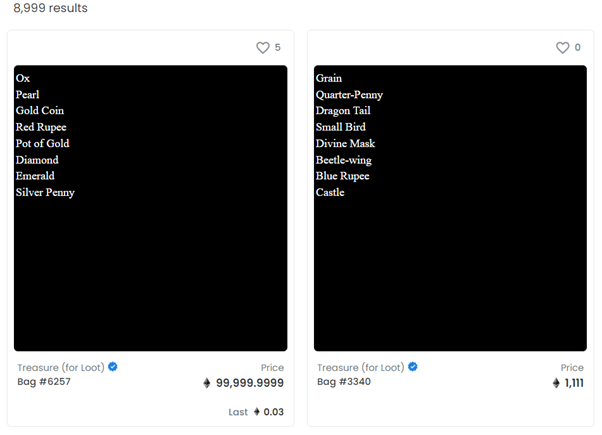Click verified badge on Bag #6257 card
Viewport: 602px width, 435px height.
pyautogui.click(x=113, y=367)
